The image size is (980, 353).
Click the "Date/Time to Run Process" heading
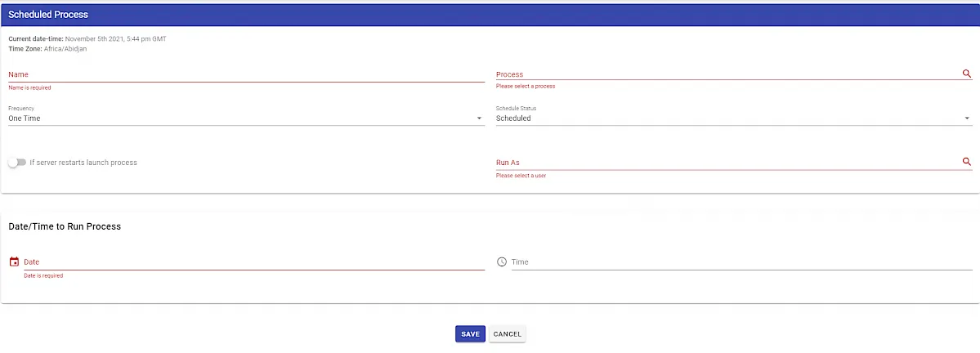pyautogui.click(x=65, y=226)
